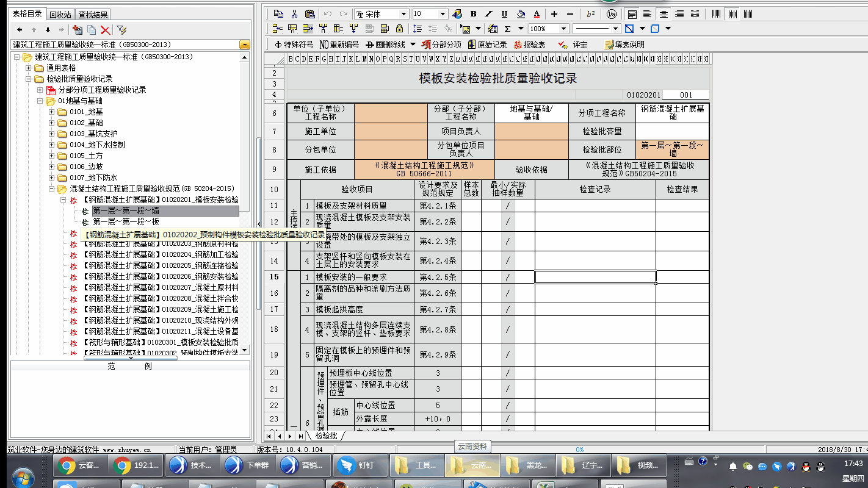The height and width of the screenshot is (488, 868).
Task: Click the red font color swatch
Action: (537, 14)
